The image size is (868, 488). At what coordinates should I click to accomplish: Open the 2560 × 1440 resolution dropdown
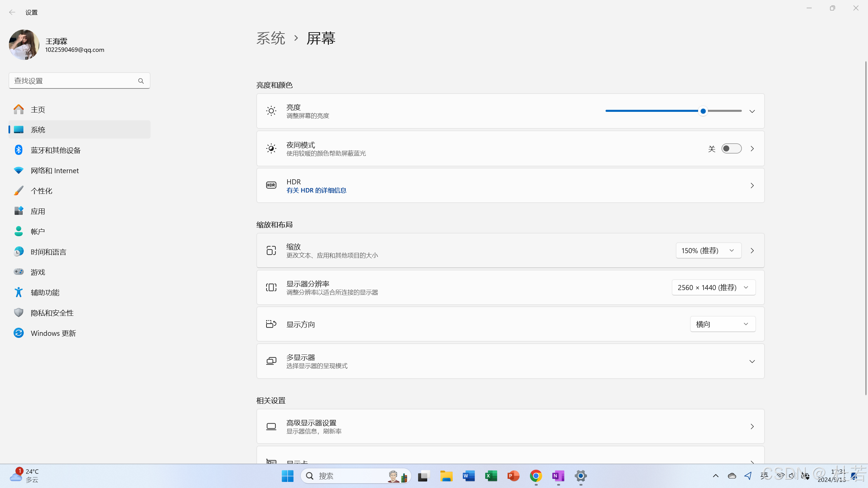(x=713, y=287)
